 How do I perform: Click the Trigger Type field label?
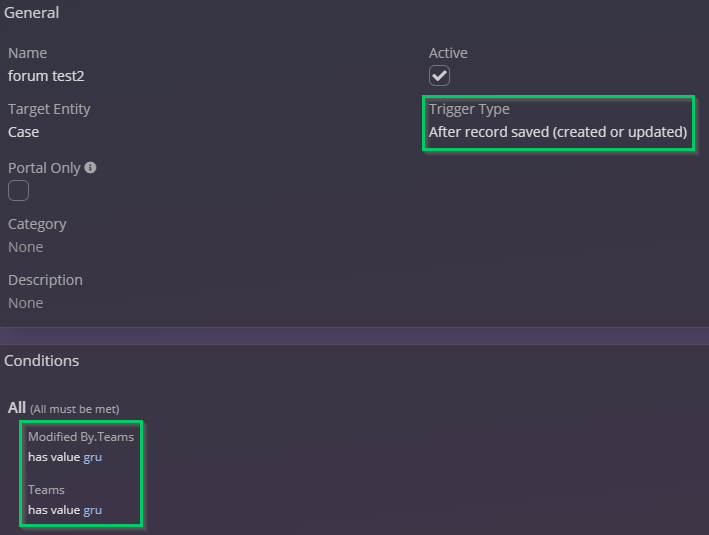click(469, 109)
